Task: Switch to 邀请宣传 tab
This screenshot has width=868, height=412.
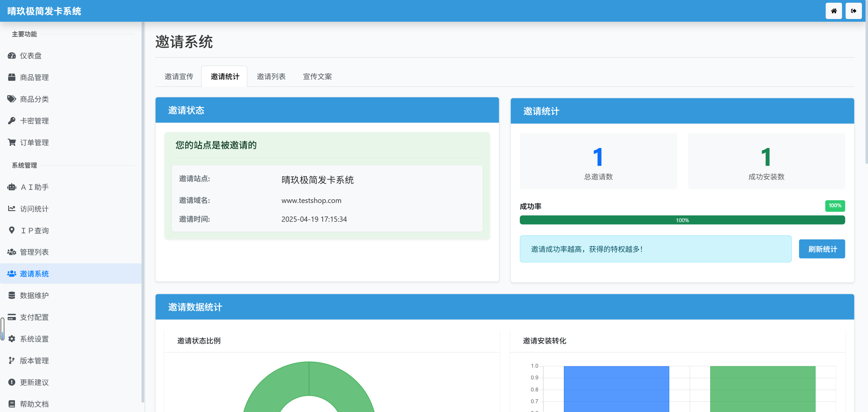Action: (179, 77)
